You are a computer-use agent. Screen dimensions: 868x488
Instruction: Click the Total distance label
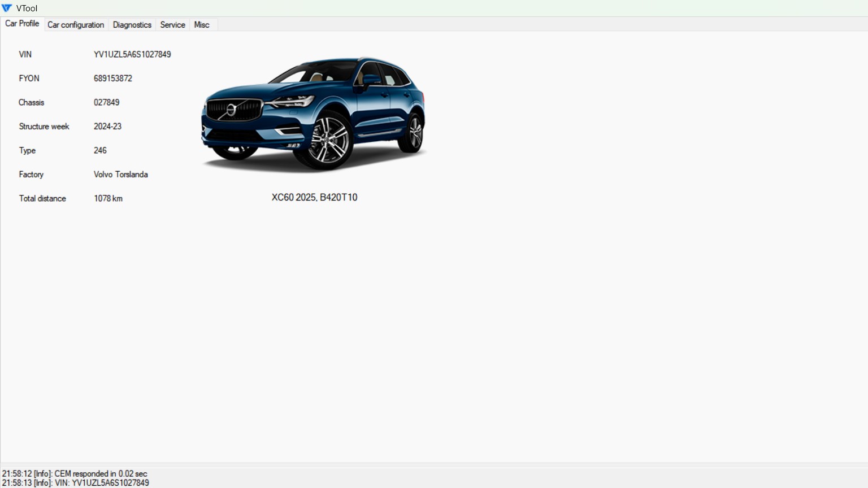pos(42,199)
